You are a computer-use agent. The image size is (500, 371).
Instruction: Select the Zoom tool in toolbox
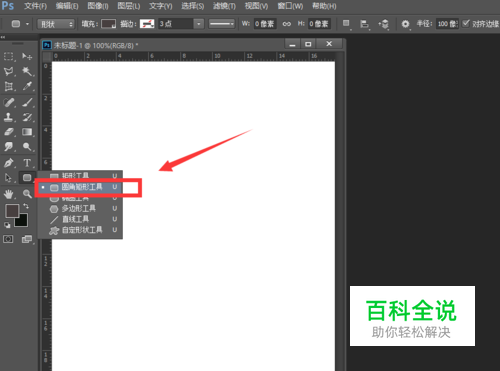(x=27, y=194)
